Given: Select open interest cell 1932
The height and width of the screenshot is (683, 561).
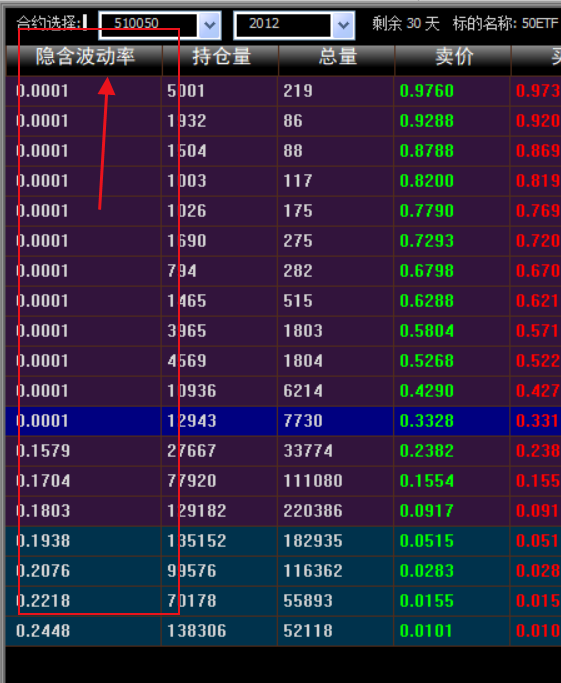Looking at the screenshot, I should pyautogui.click(x=187, y=121).
